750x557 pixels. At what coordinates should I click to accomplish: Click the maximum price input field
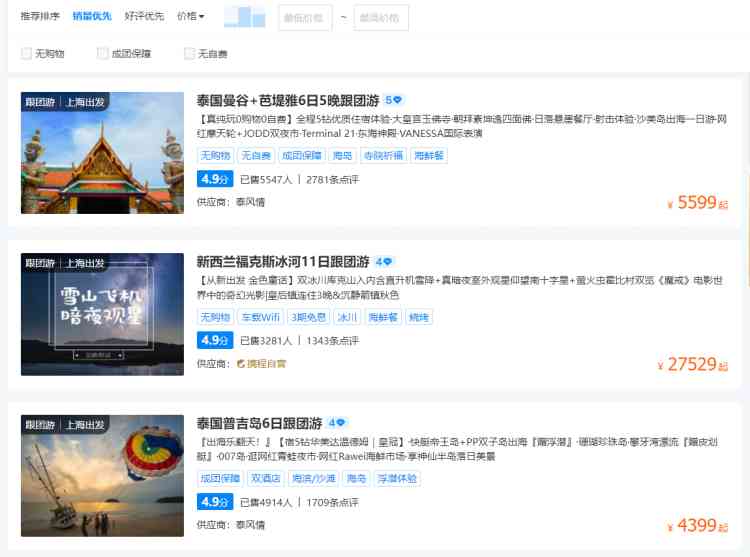point(381,18)
